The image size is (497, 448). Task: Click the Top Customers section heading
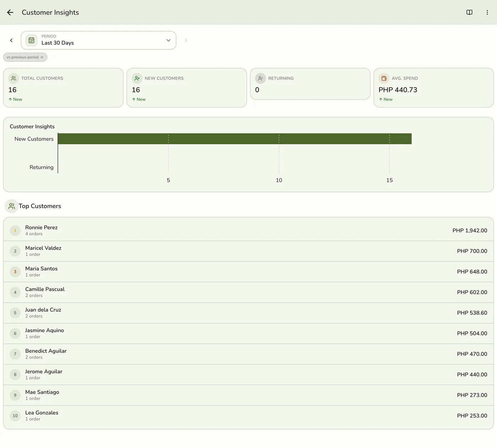tap(40, 206)
